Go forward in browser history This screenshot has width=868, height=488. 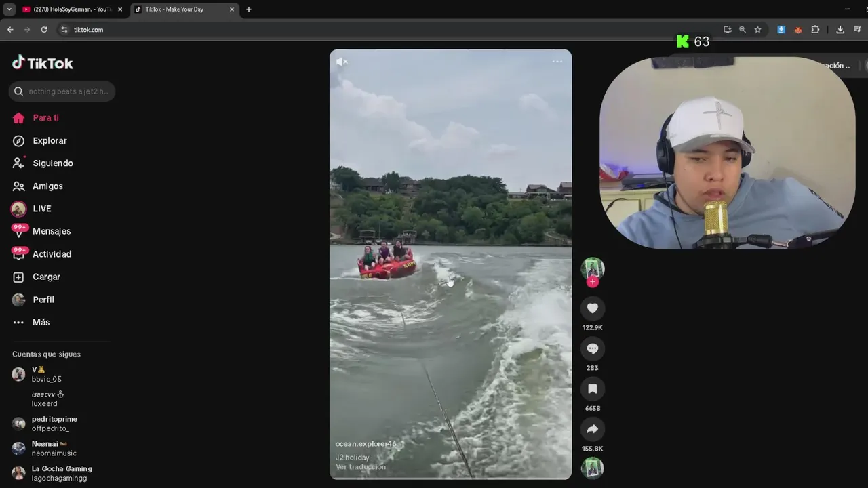27,30
